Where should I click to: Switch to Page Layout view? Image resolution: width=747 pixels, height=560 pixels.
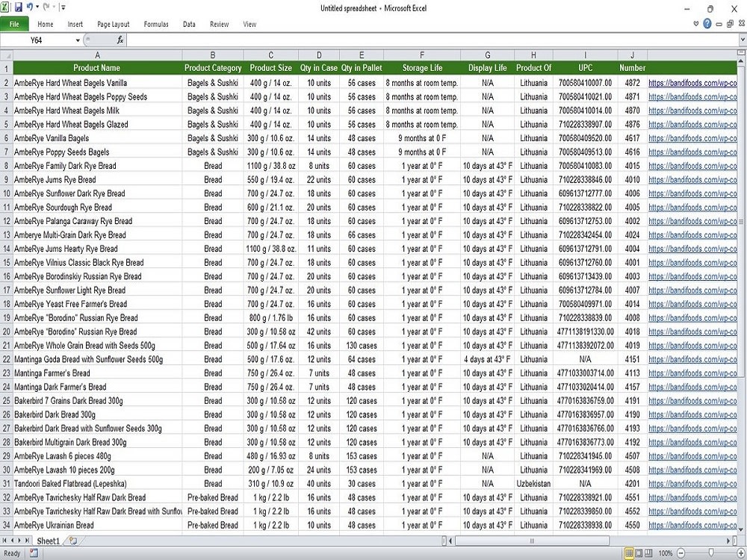[x=639, y=553]
